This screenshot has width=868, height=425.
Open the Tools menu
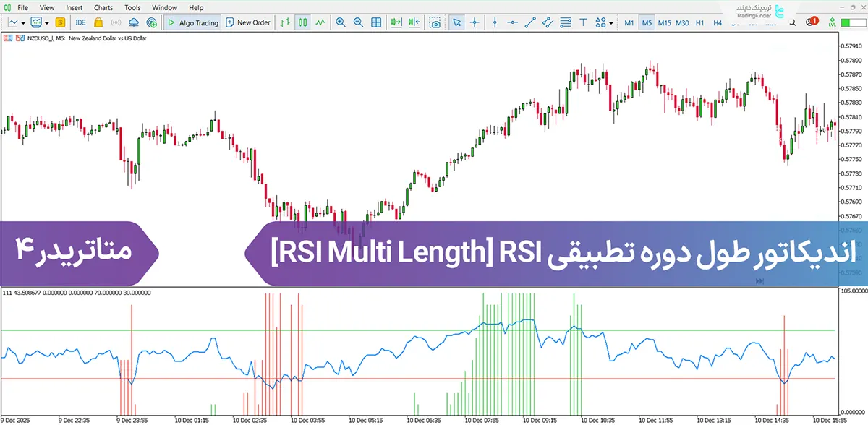132,7
